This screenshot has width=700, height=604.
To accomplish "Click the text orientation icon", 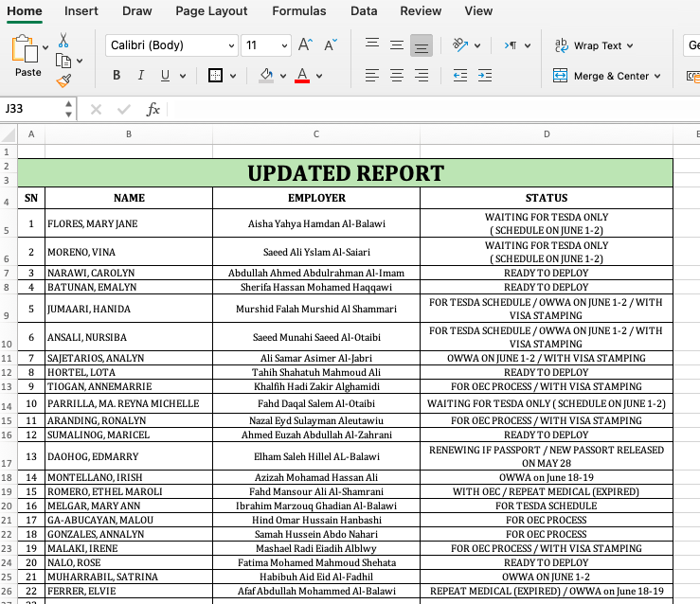I will point(460,44).
